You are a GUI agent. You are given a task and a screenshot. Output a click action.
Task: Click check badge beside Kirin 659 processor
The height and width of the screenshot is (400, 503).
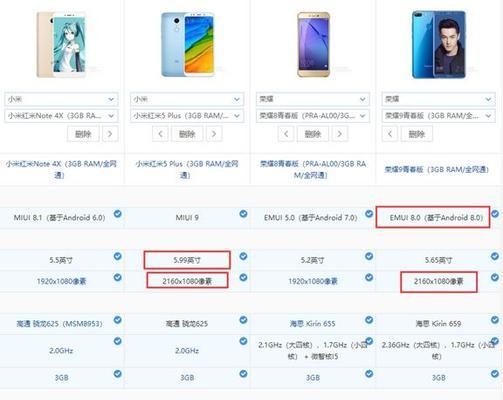click(495, 320)
